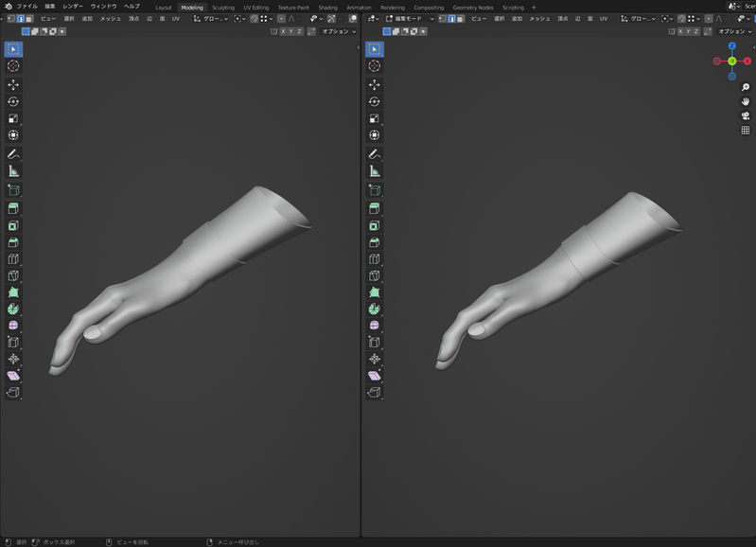The height and width of the screenshot is (547, 756).
Task: Switch perspective/orthographic with grid icon
Action: coord(746,131)
